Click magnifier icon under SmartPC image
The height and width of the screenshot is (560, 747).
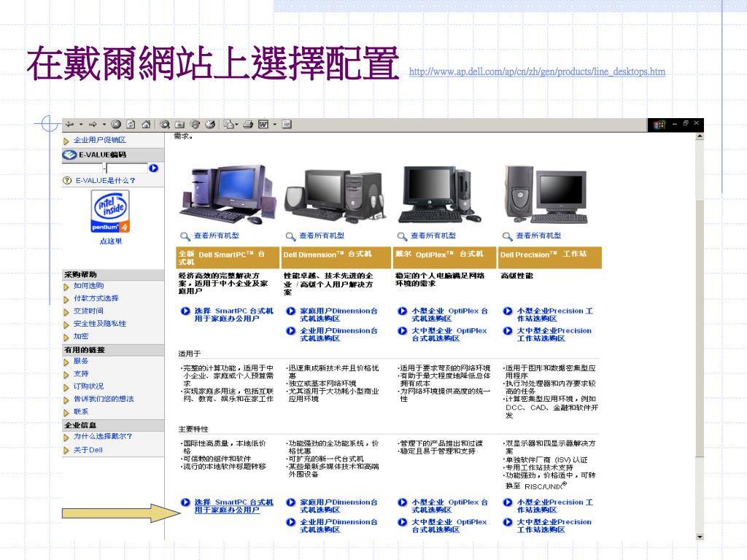(185, 236)
